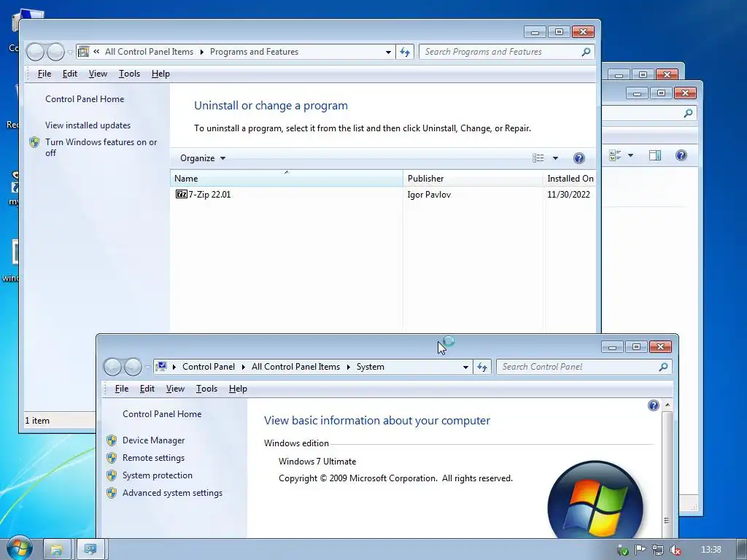
Task: Open View menu in Programs and Features
Action: (x=98, y=74)
